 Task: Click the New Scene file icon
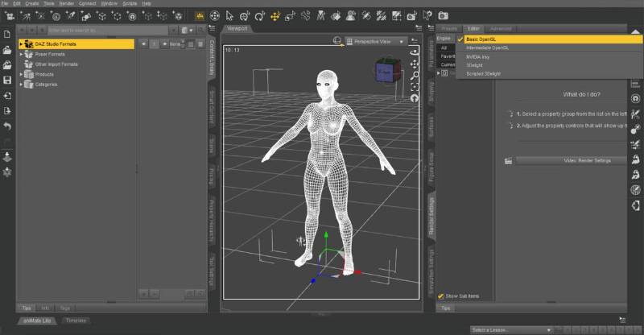7,35
